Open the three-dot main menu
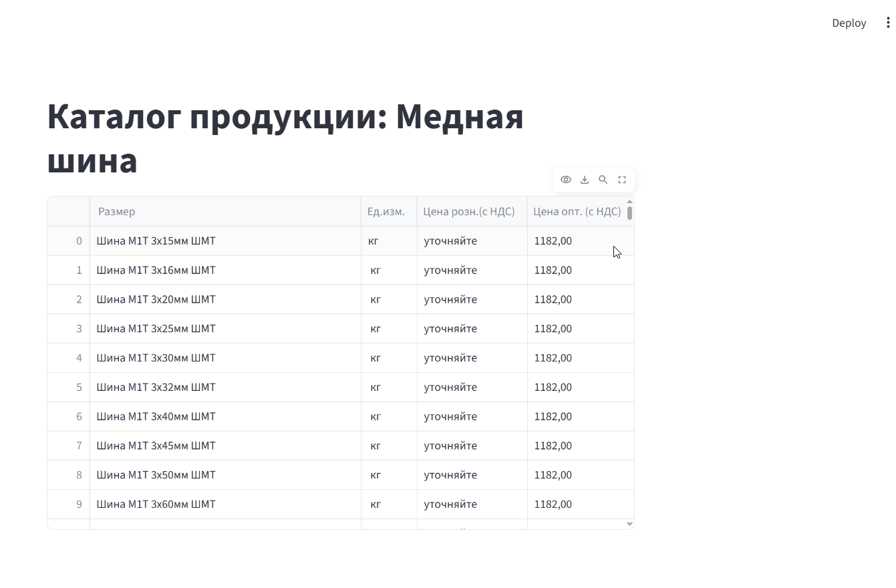The width and height of the screenshot is (896, 588). coord(888,23)
